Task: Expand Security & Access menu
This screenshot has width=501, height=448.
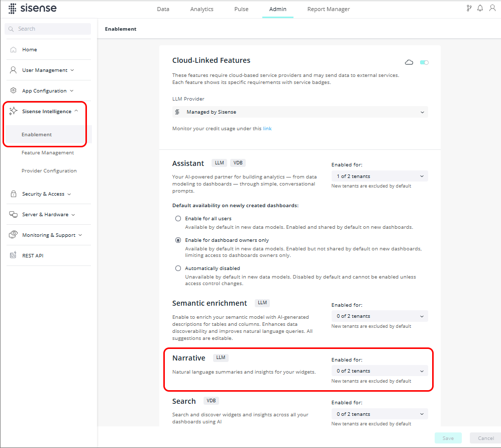Action: point(69,194)
